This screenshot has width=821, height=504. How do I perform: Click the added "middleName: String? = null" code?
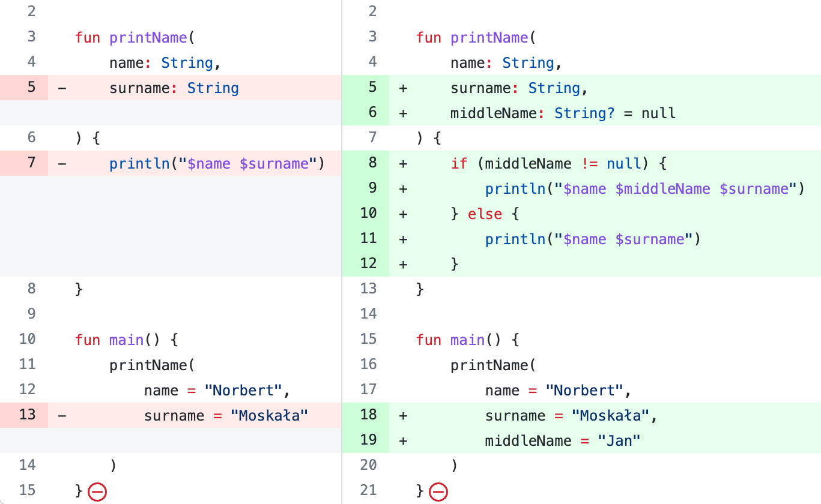(563, 113)
